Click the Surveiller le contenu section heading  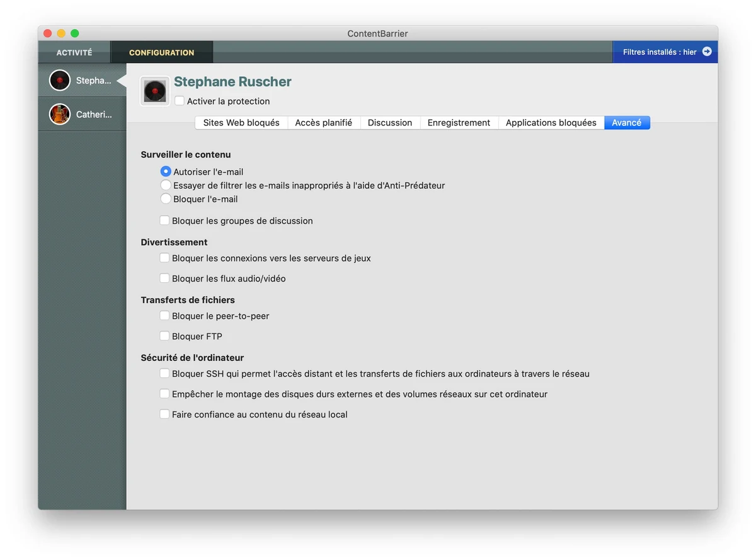pyautogui.click(x=186, y=154)
